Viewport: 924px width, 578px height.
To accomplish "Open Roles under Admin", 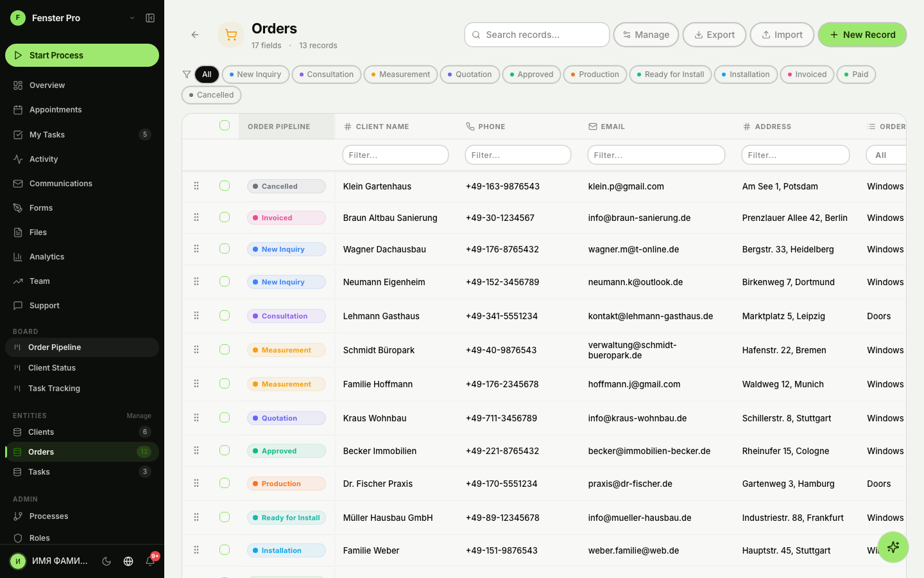I will point(82,538).
